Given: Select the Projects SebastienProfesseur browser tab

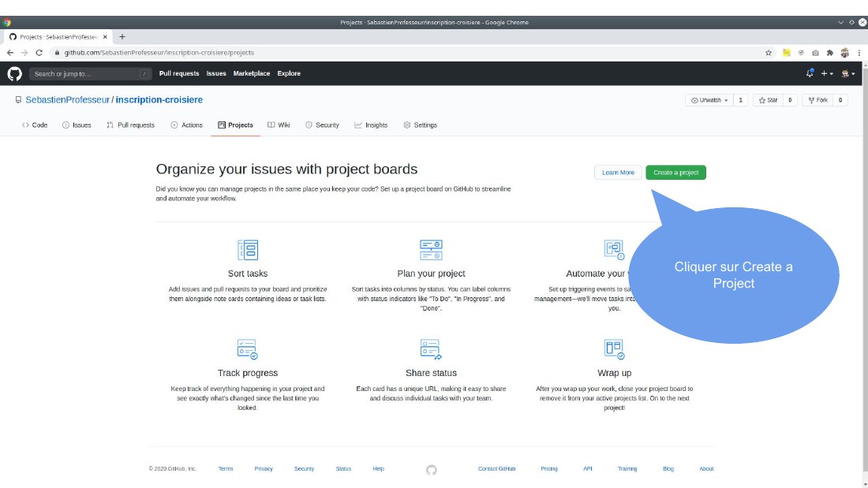Looking at the screenshot, I should (58, 37).
